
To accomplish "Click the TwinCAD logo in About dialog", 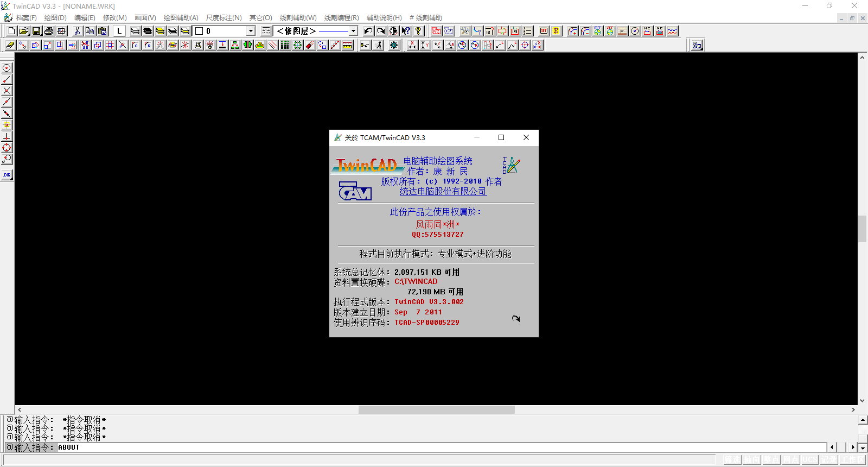I will click(x=367, y=165).
